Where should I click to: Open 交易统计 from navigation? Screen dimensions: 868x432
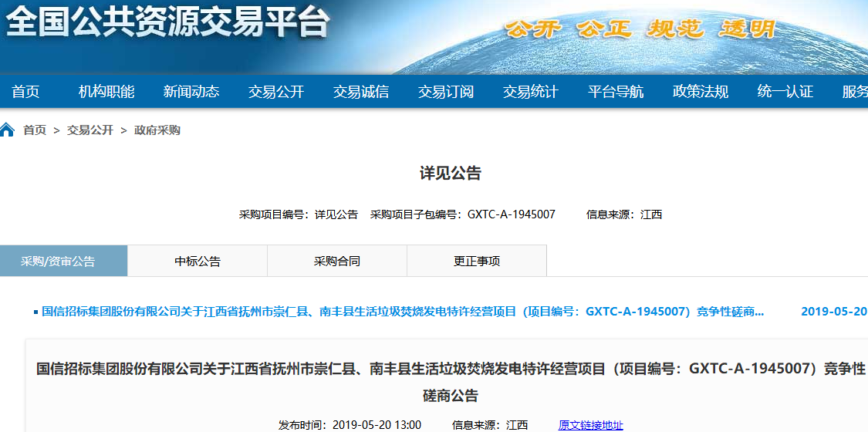click(531, 92)
